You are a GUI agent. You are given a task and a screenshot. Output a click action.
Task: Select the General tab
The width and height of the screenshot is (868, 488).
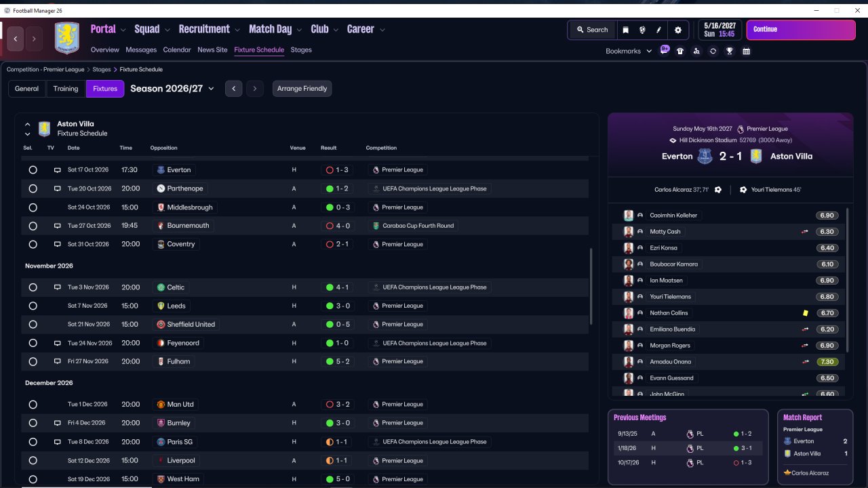point(27,89)
